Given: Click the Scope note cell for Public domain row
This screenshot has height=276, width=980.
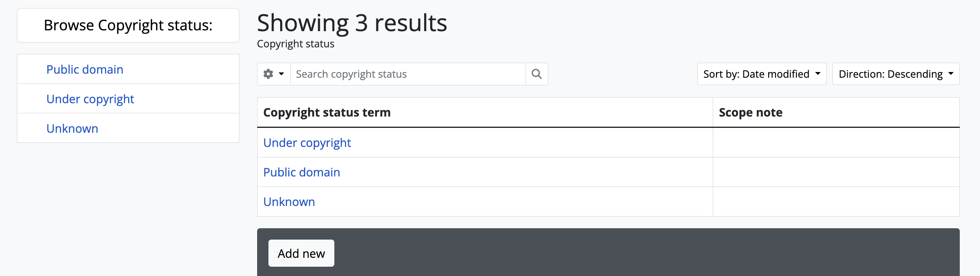Looking at the screenshot, I should (836, 172).
